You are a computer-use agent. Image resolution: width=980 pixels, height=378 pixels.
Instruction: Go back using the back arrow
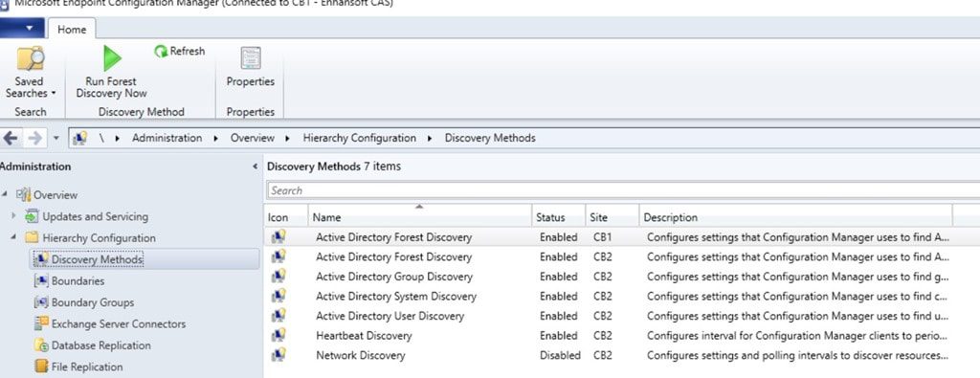[x=10, y=138]
